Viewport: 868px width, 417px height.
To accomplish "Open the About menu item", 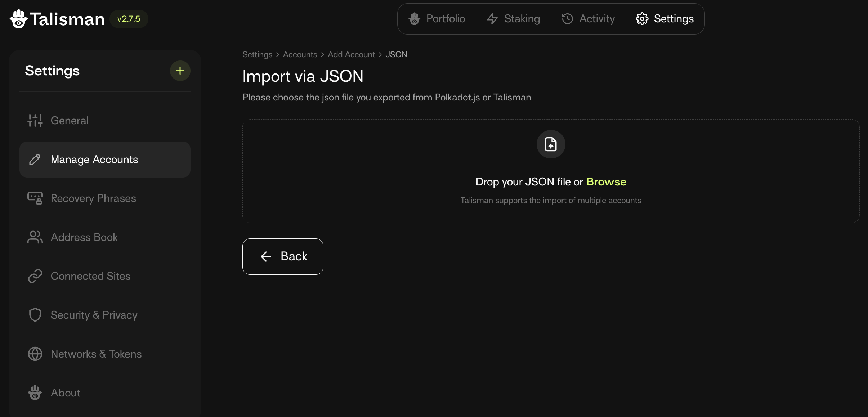I will point(65,393).
